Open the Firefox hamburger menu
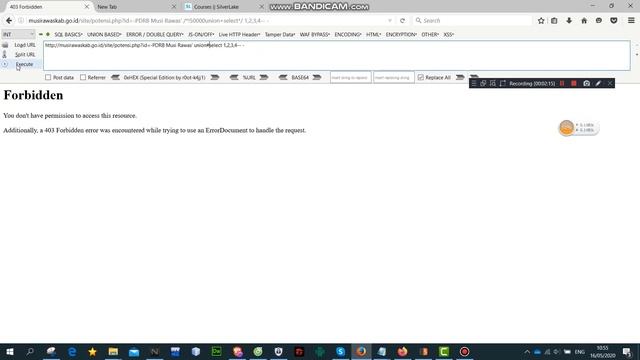Screen dimensions: 640x360 [631, 20]
